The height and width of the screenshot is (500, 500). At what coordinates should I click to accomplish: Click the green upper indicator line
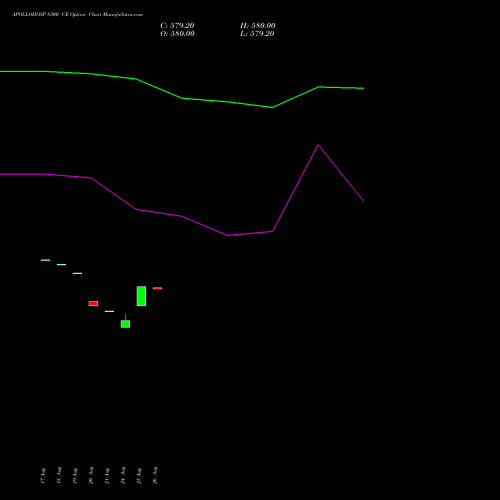[x=182, y=98]
